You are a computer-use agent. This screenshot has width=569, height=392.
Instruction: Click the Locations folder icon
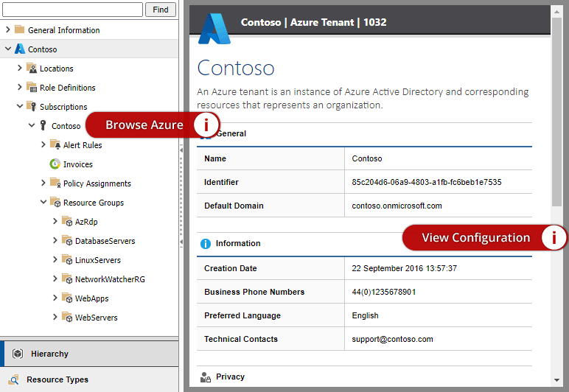pos(32,69)
